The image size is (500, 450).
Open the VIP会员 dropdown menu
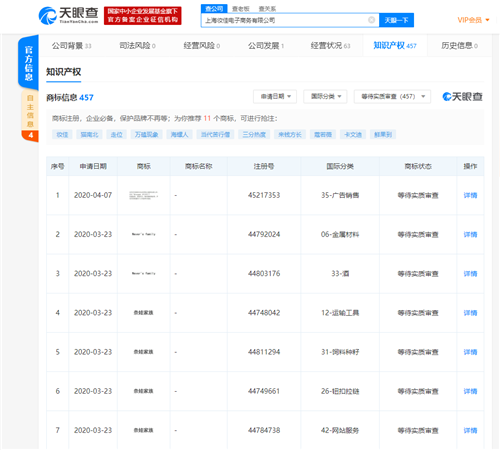point(473,20)
